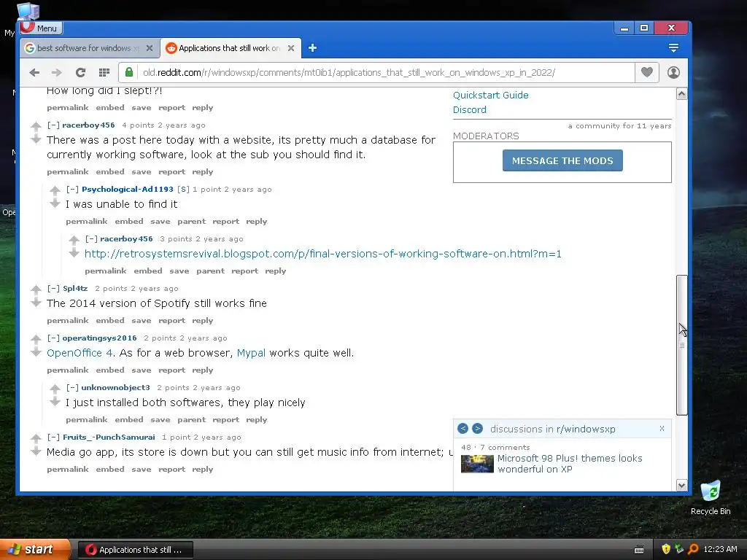
Task: Collapse Spl4tz's comment
Action: coord(53,288)
